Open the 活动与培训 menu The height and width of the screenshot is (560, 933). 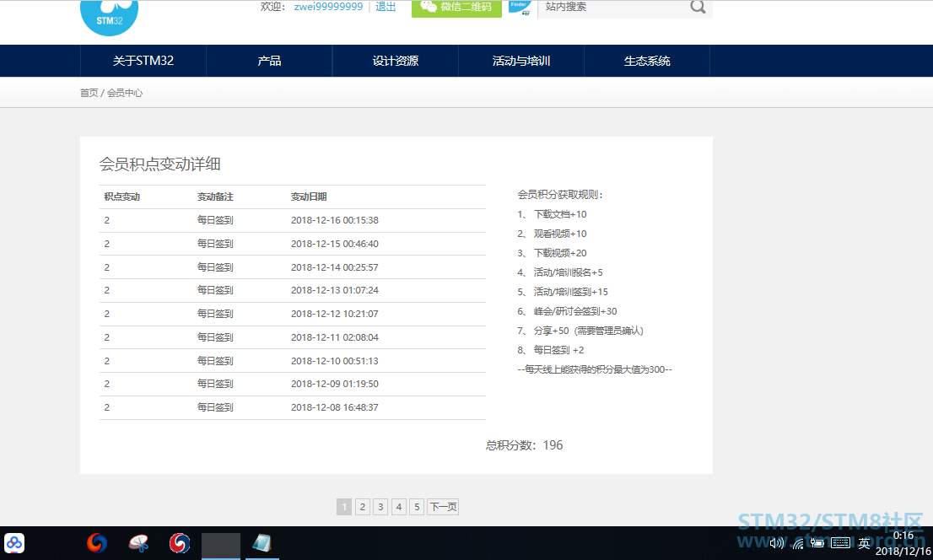pos(521,61)
